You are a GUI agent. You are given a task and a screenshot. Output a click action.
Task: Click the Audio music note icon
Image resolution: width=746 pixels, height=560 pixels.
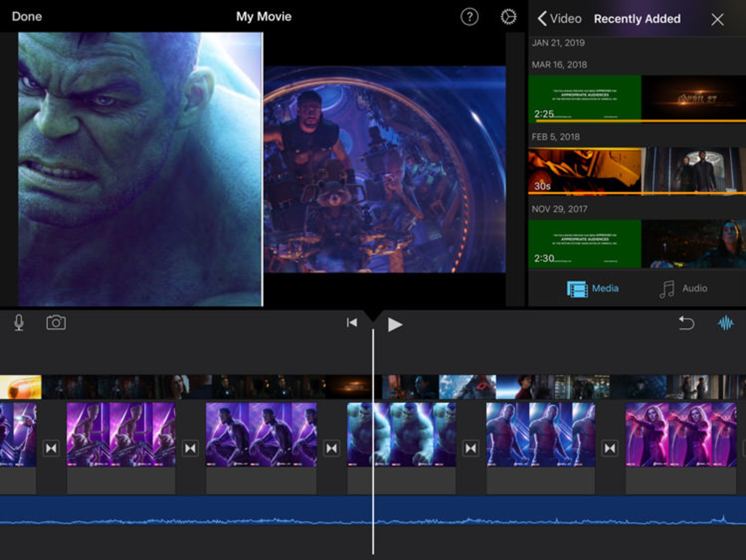(667, 288)
